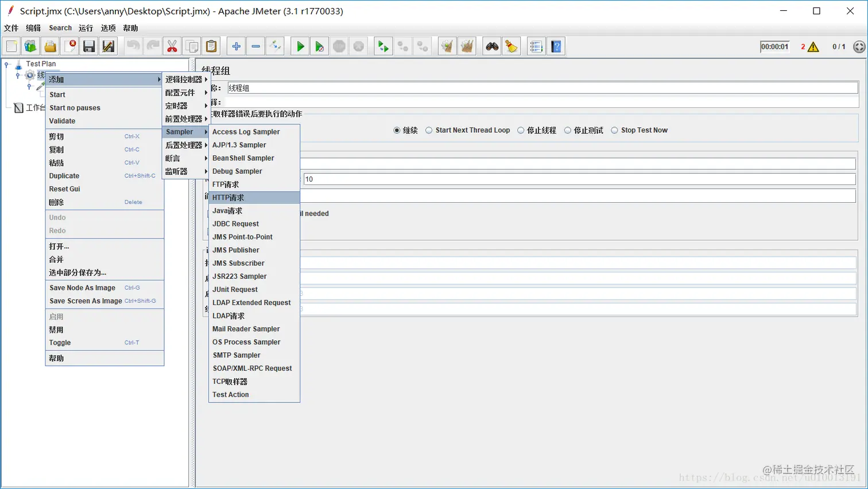Expand the 定时器 submenu
868x489 pixels.
pyautogui.click(x=186, y=106)
